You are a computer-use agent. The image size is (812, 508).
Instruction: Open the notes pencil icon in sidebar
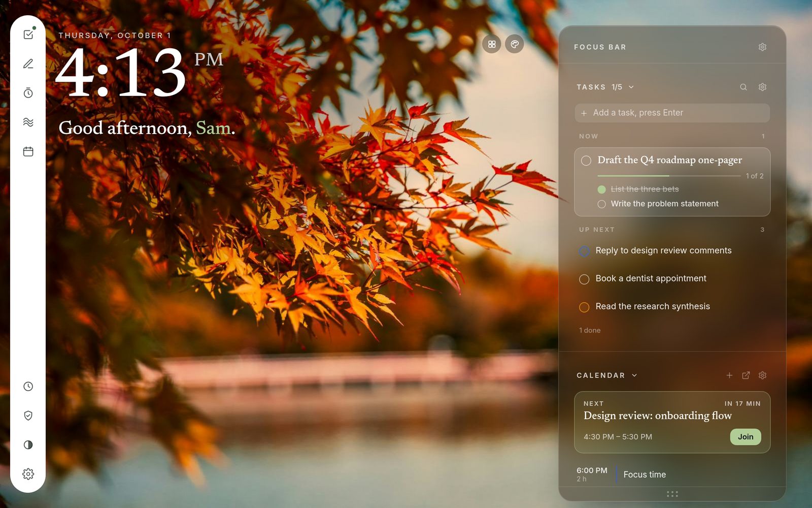(28, 63)
